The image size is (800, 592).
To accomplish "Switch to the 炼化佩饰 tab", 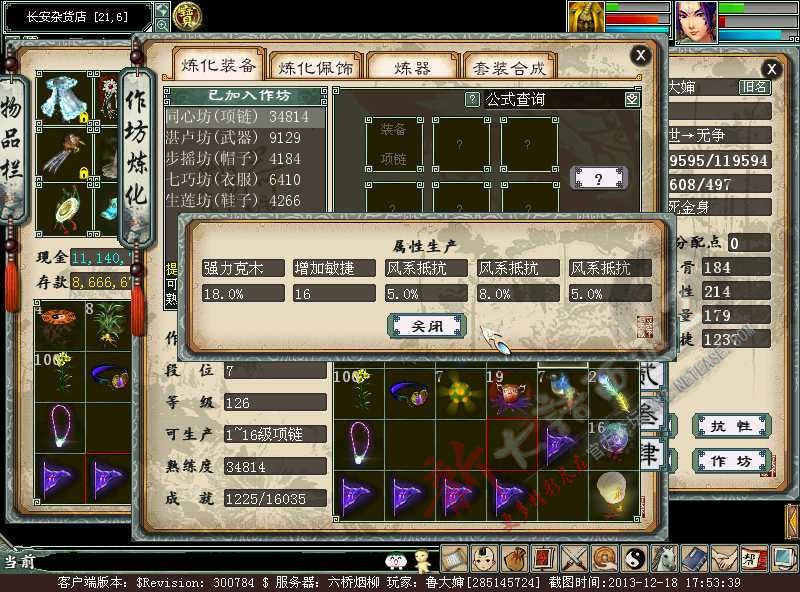I will (313, 68).
